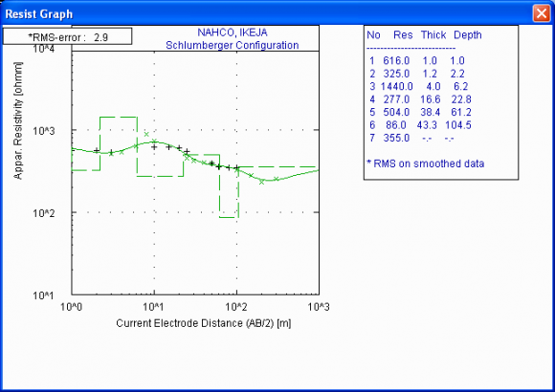The width and height of the screenshot is (555, 392).
Task: Click the 10^3 label on the distance axis
Action: (319, 306)
